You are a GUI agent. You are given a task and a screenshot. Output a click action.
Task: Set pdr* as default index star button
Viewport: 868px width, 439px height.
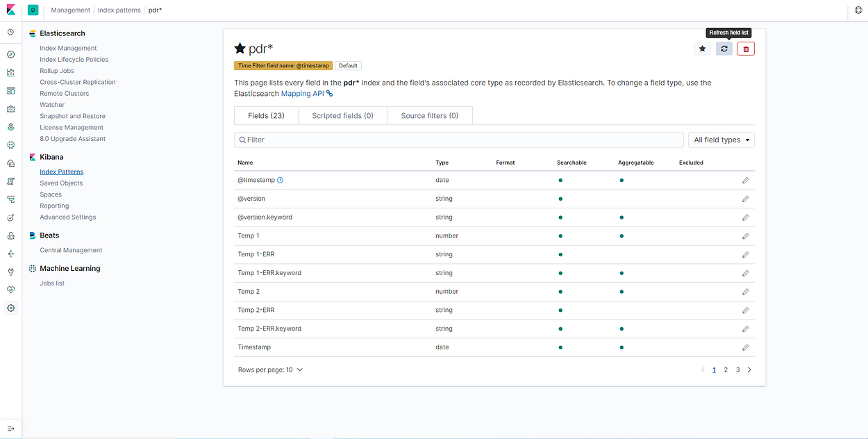pos(702,49)
